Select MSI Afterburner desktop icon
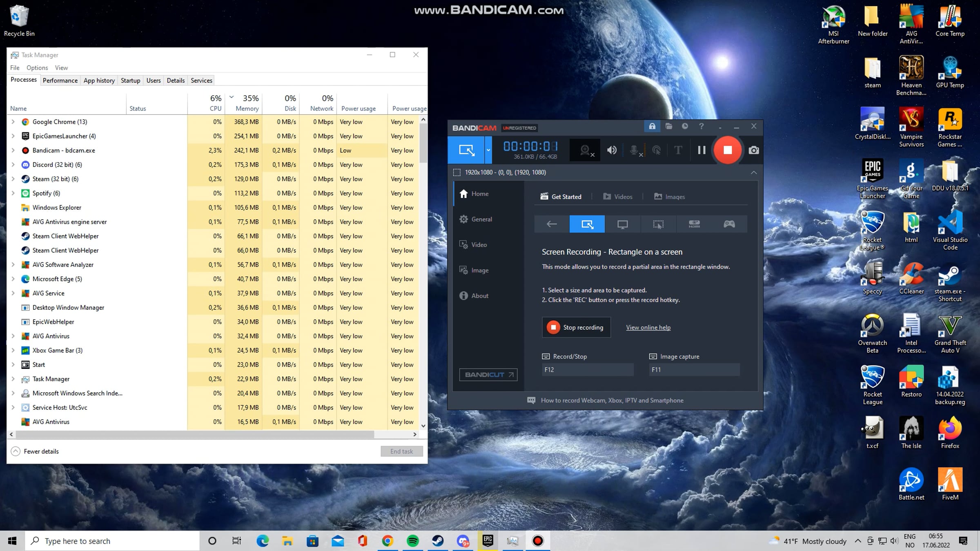Viewport: 980px width, 551px height. pos(833,24)
